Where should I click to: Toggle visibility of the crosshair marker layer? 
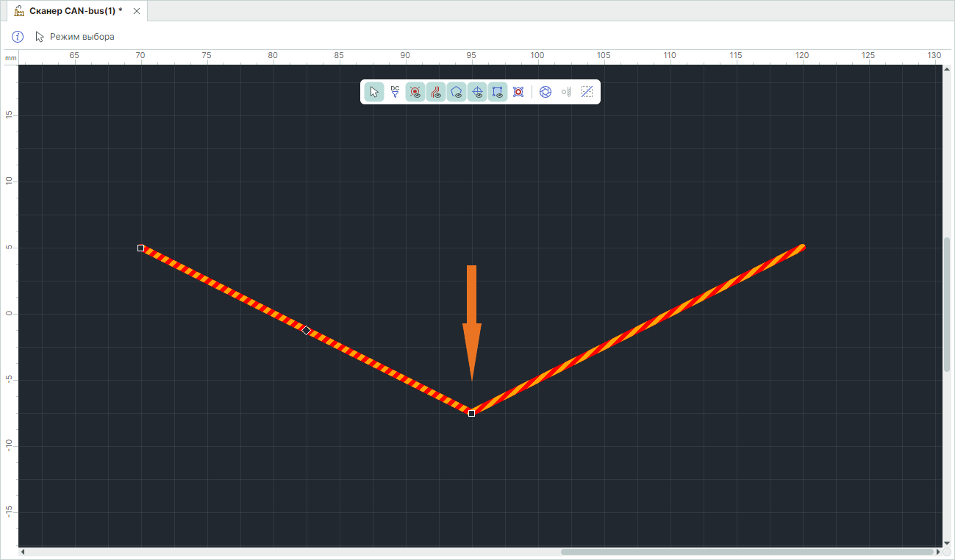coord(477,92)
